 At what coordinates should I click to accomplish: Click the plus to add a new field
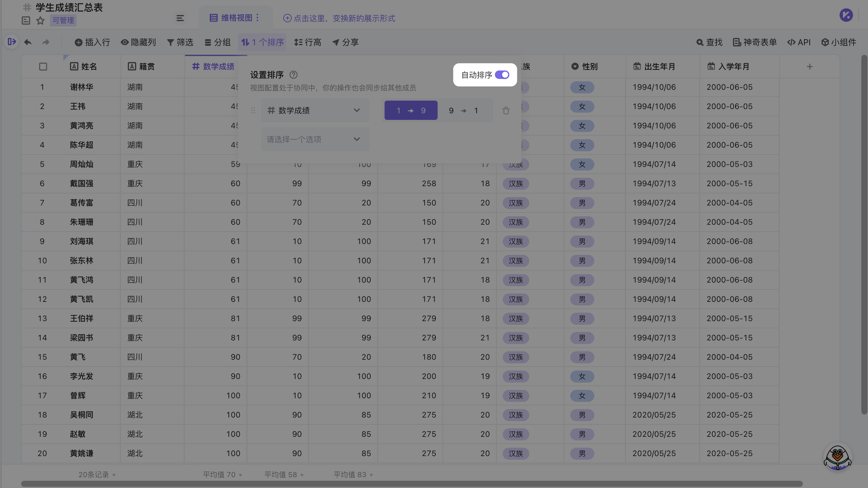(x=810, y=66)
